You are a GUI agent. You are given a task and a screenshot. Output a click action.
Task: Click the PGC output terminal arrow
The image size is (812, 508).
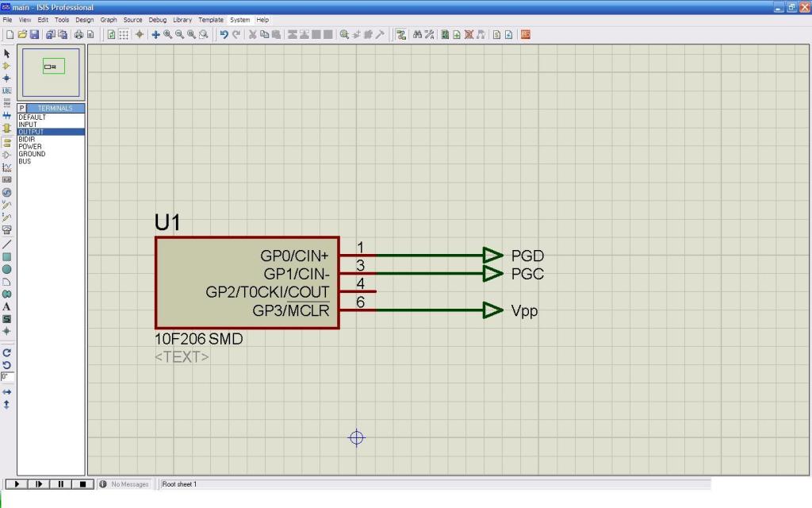tap(492, 273)
